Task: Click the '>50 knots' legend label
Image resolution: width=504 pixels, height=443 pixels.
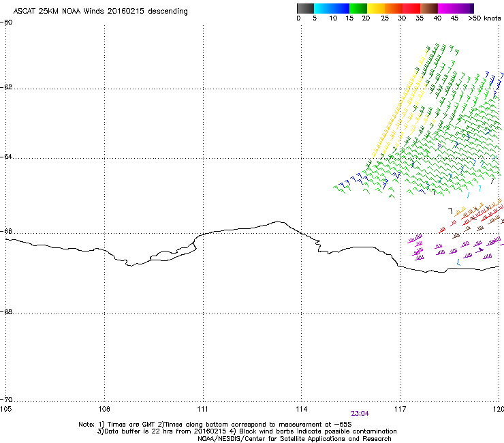Action: point(484,18)
